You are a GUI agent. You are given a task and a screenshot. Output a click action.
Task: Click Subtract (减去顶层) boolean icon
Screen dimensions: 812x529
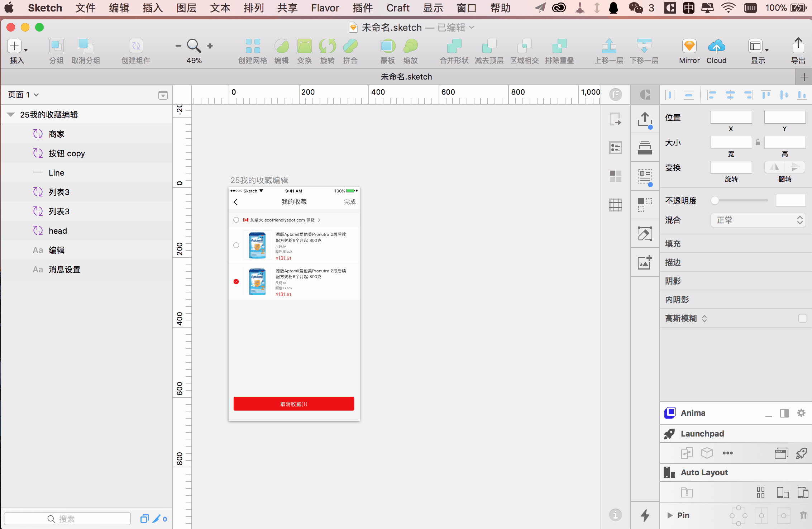pos(489,46)
